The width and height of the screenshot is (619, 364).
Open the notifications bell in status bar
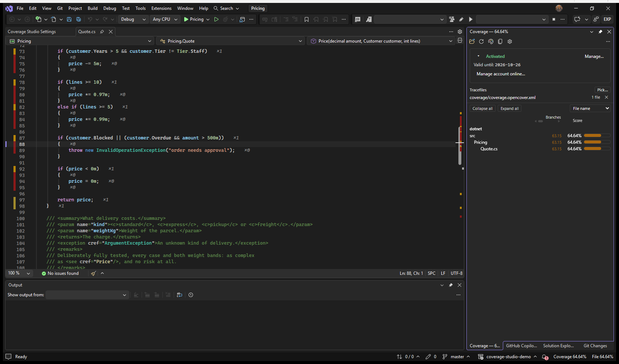click(x=545, y=357)
